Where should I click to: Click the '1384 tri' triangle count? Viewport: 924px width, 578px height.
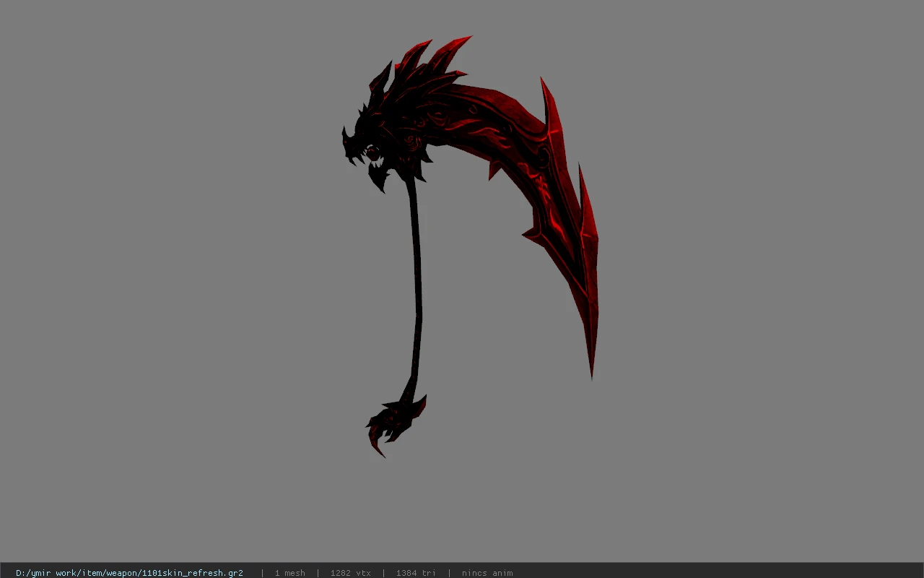point(416,573)
